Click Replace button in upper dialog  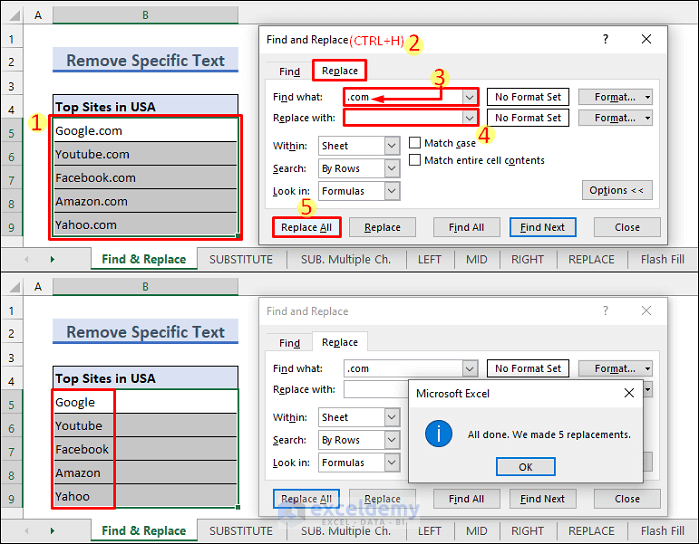pos(382,227)
